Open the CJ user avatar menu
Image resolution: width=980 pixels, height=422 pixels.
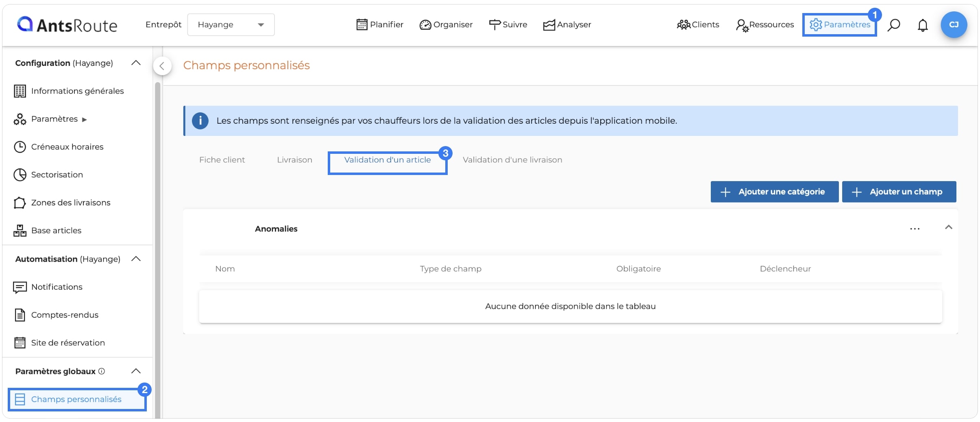[x=954, y=24]
